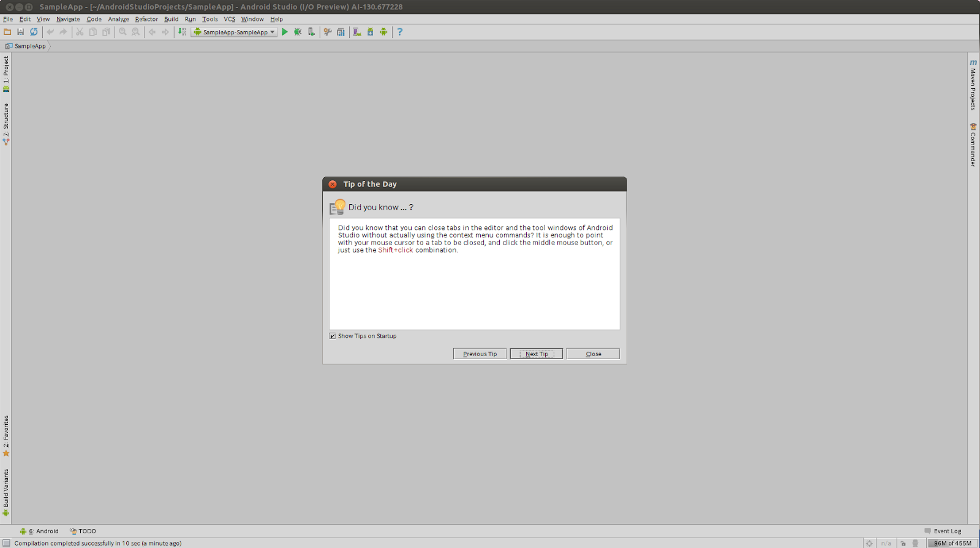Open the Project Structure toolbar icon
This screenshot has width=980, height=548.
coord(341,32)
